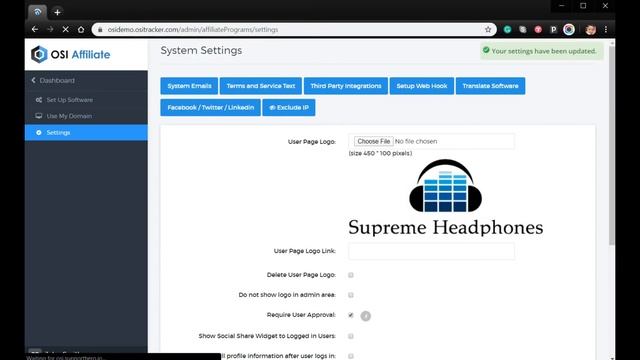640x360 pixels.
Task: Click the green check icon in notification
Action: pyautogui.click(x=486, y=50)
